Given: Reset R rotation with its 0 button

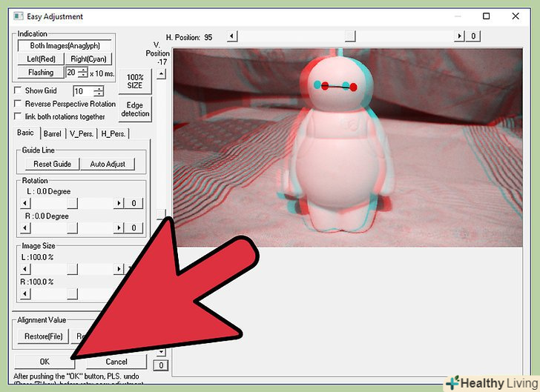Looking at the screenshot, I should [x=134, y=227].
